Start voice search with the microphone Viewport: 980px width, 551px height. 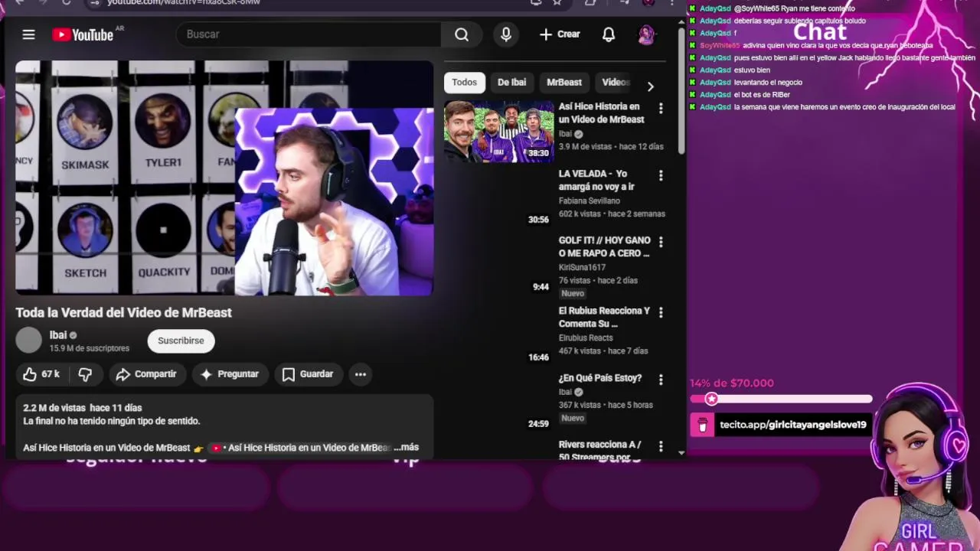(x=505, y=34)
